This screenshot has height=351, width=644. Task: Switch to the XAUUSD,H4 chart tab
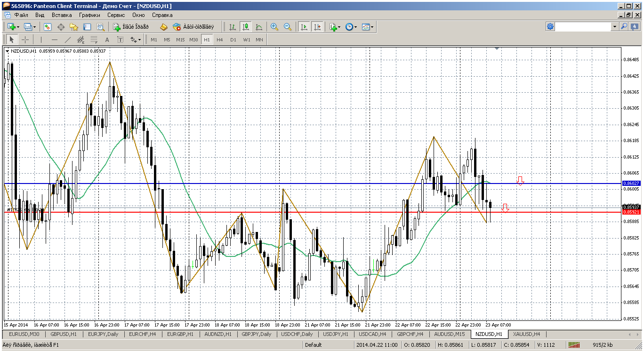[526, 334]
